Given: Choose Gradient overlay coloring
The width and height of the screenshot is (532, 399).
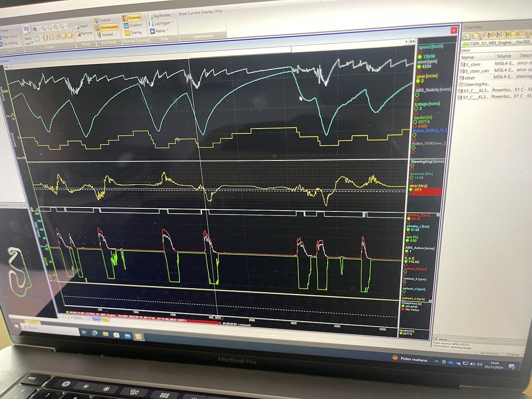Looking at the screenshot, I should point(133,25).
